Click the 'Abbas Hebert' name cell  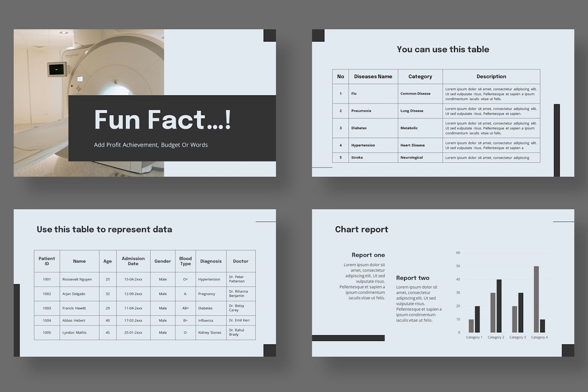[x=79, y=320]
